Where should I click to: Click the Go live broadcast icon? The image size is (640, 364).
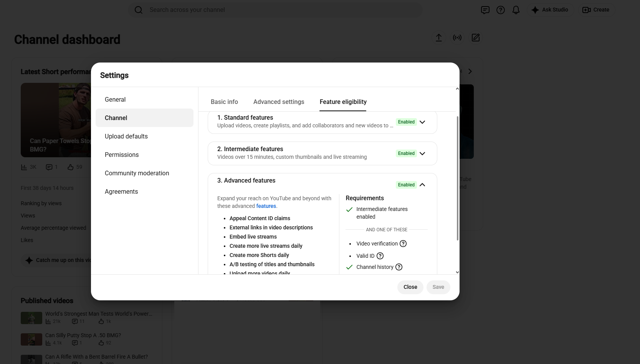pos(457,38)
